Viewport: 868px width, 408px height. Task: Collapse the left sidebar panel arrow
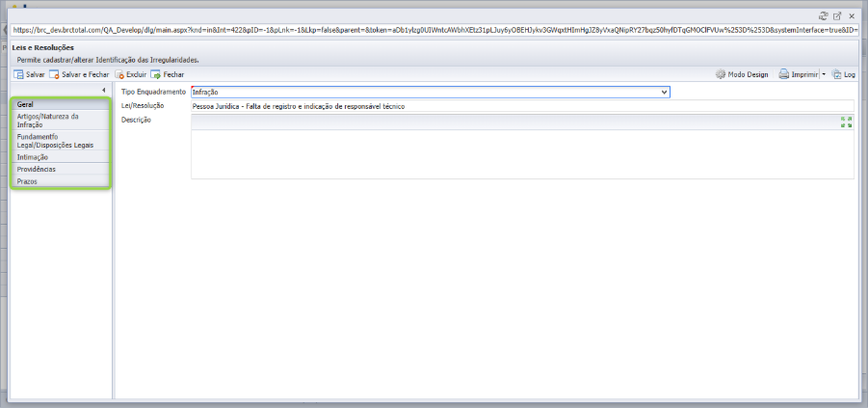tap(103, 90)
